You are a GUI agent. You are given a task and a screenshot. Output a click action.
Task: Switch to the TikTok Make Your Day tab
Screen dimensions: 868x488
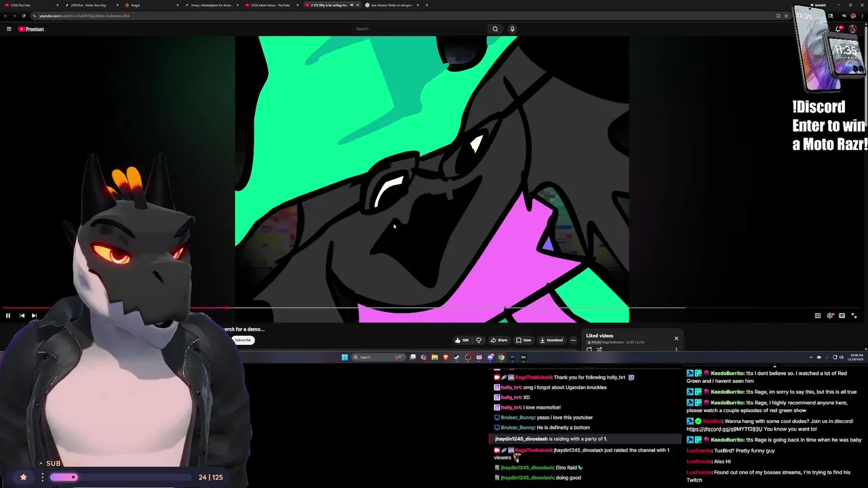[92, 5]
